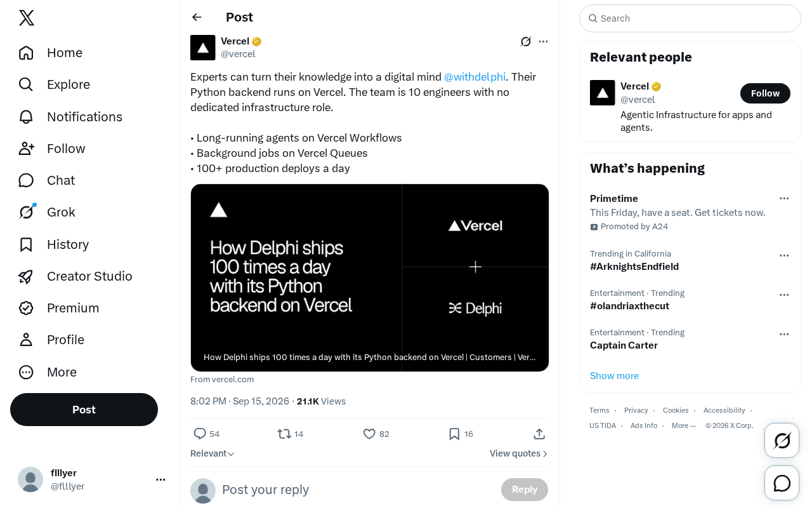Click the Grok icon on Vercel's post header
The width and height of the screenshot is (812, 508).
(526, 41)
